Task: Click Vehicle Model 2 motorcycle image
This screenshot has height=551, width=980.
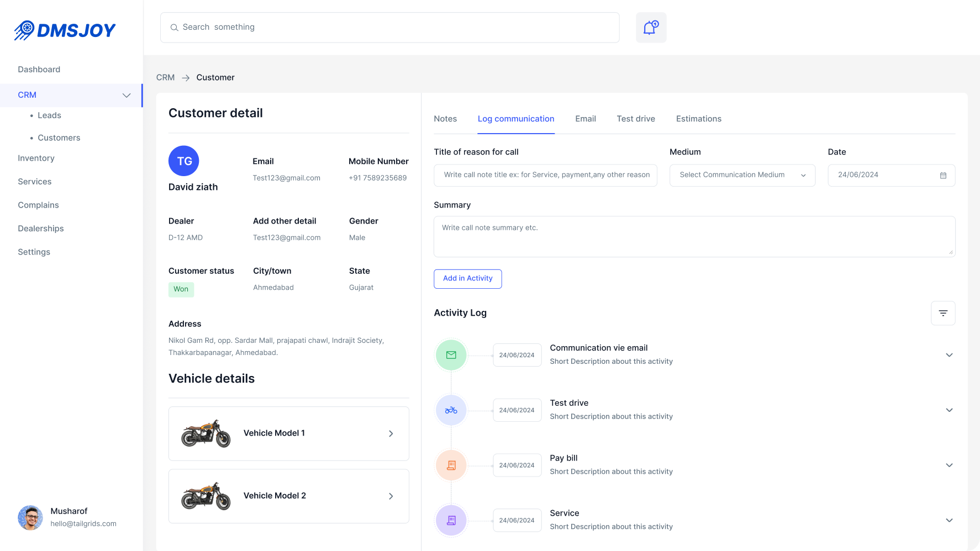Action: [x=206, y=496]
